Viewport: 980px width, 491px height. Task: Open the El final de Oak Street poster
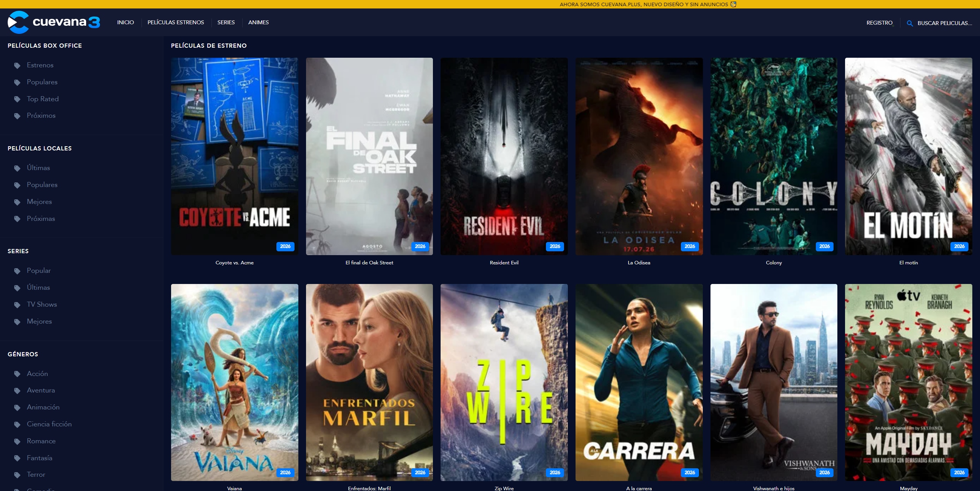pos(369,156)
